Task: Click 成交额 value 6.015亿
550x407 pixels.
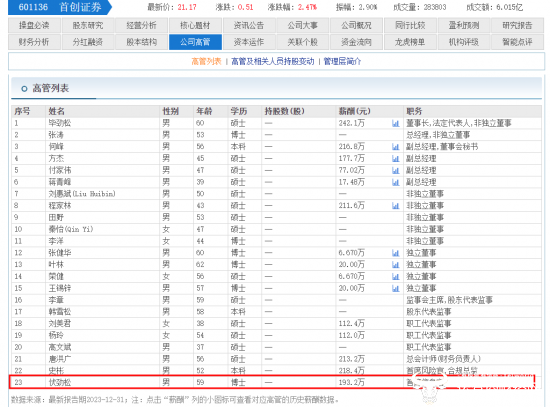Action: [509, 7]
